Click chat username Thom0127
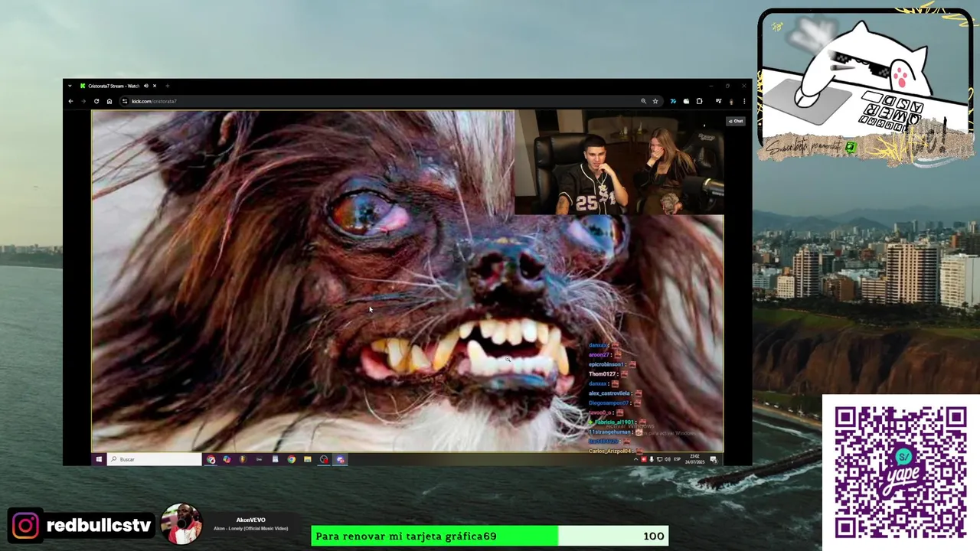 [603, 374]
